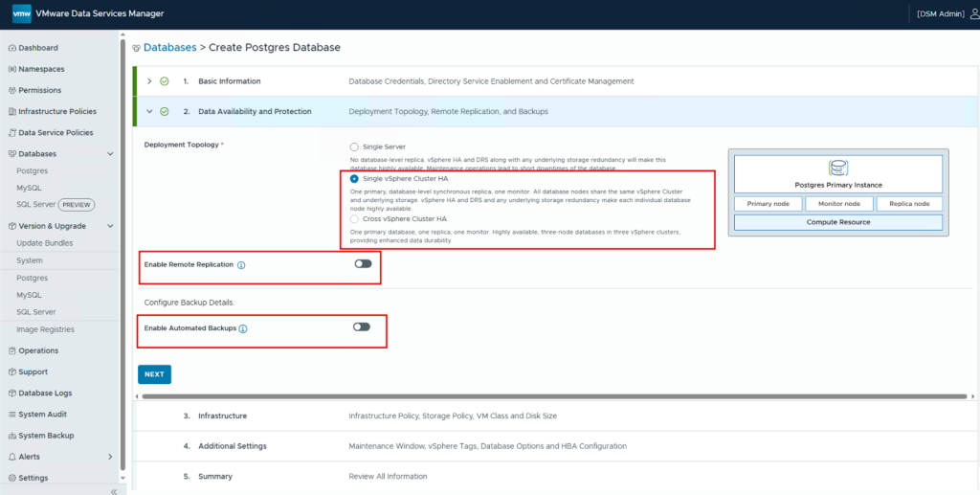
Task: Click the Alerts bell icon
Action: pos(12,457)
